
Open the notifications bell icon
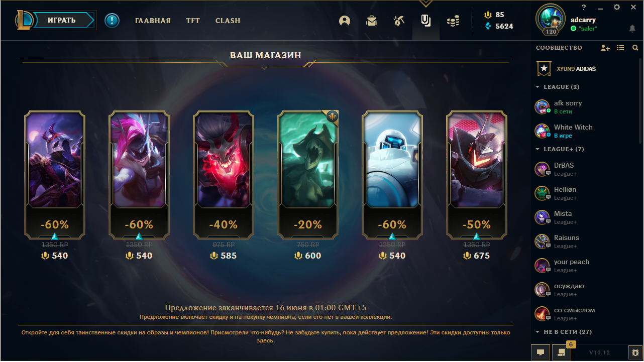tap(632, 29)
